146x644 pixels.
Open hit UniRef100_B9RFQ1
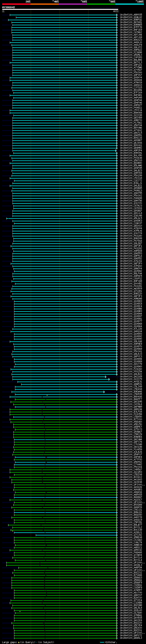coord(131,20)
